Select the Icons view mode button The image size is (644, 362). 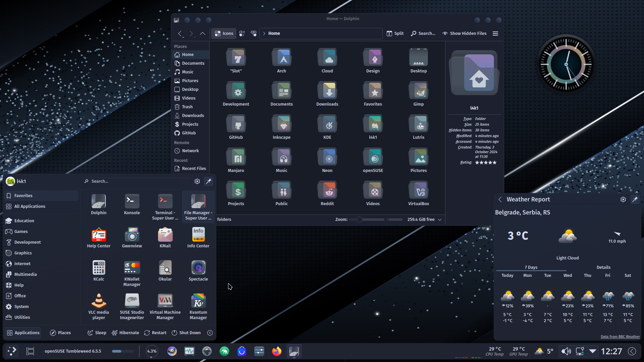(224, 34)
